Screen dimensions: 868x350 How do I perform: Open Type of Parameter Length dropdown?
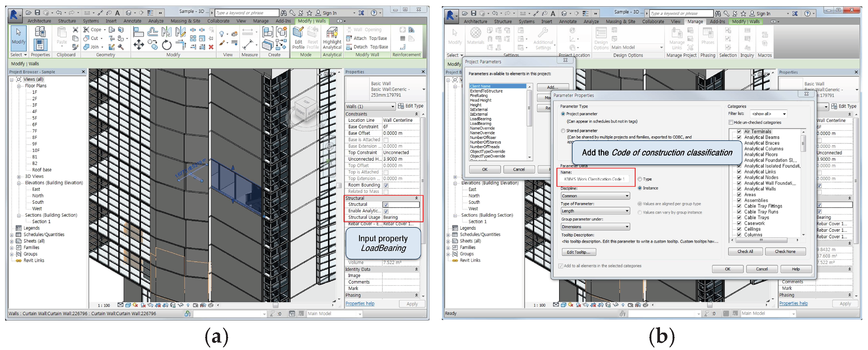coord(595,211)
